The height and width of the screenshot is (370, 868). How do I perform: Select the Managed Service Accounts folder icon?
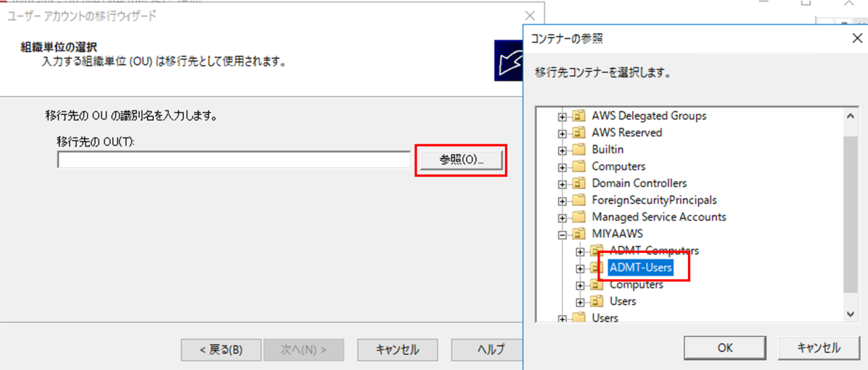click(579, 217)
